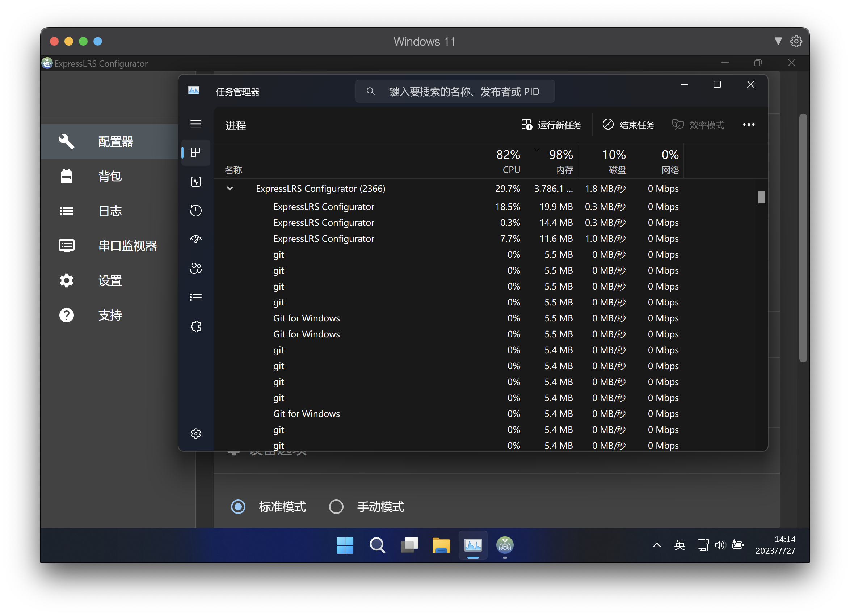Collapse ExpressLRS Configurator (2366) process group
This screenshot has width=850, height=616.
(230, 189)
